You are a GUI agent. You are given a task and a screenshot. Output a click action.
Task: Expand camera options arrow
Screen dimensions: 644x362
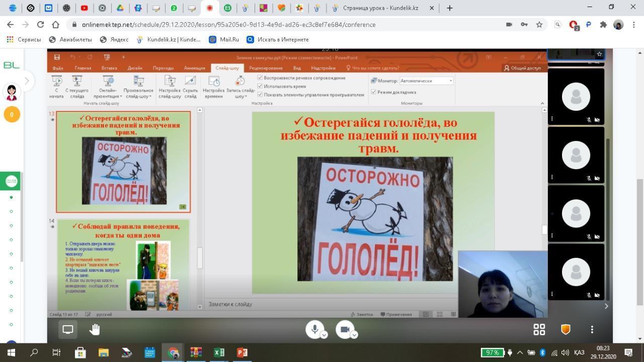coord(354,335)
